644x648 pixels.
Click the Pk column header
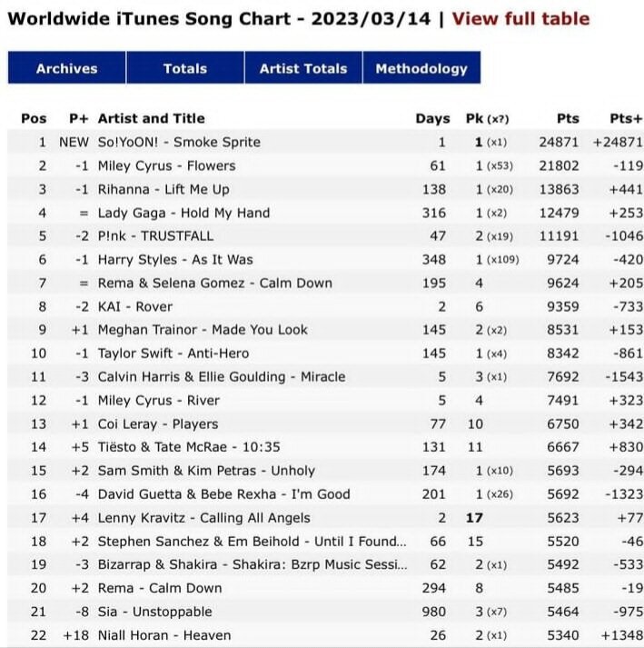[x=488, y=119]
